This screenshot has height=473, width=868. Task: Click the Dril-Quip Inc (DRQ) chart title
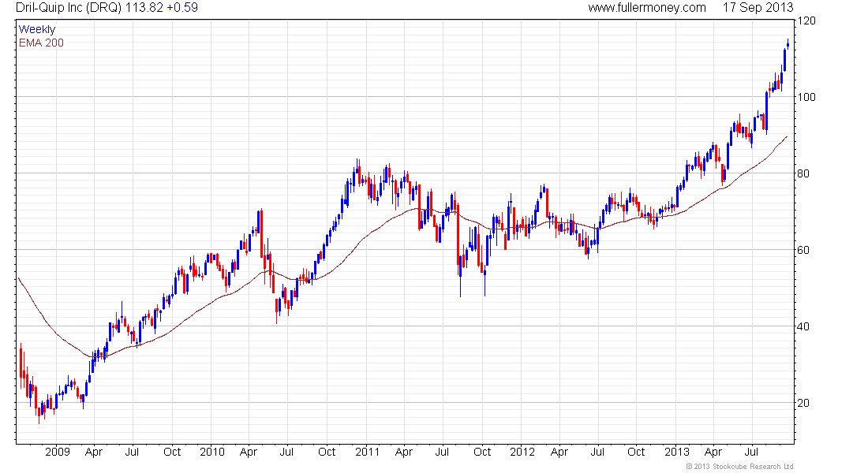click(69, 8)
